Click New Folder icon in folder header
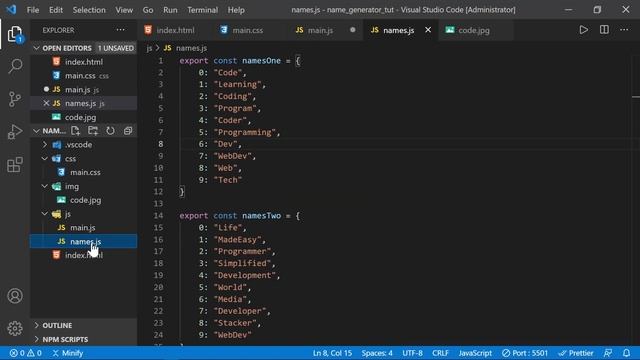Image resolution: width=640 pixels, height=360 pixels. pyautogui.click(x=93, y=131)
